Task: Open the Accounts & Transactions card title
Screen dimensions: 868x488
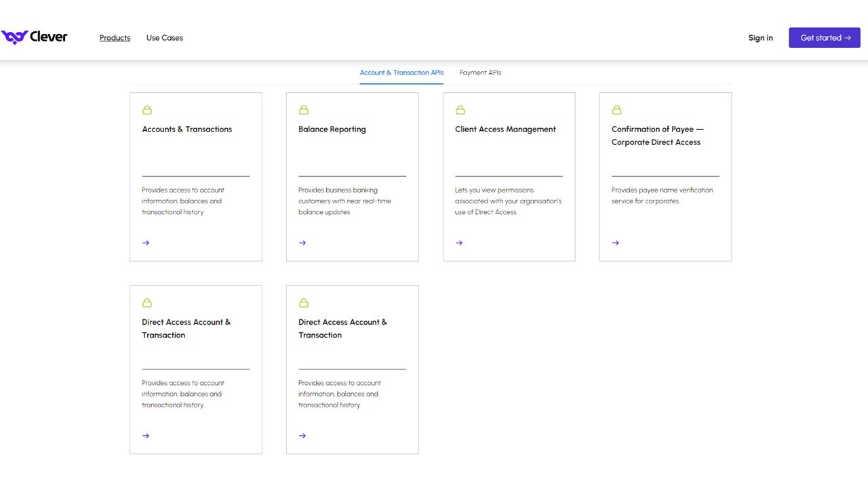Action: (187, 129)
